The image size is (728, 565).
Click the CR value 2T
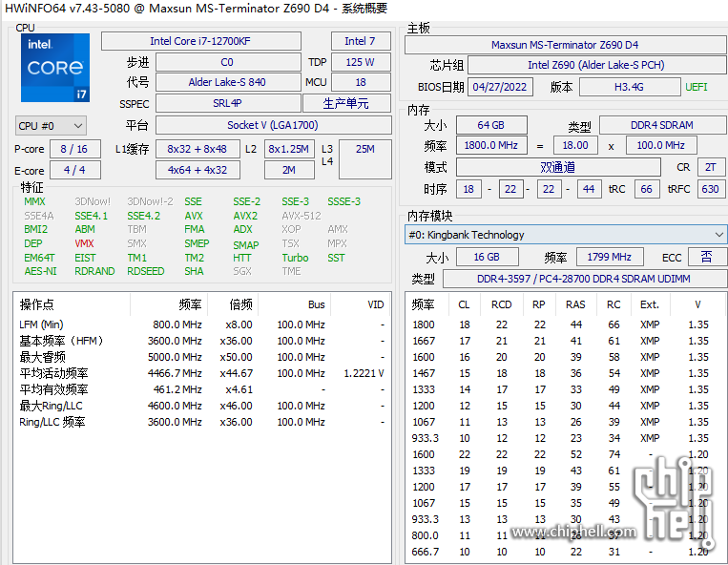tap(711, 167)
